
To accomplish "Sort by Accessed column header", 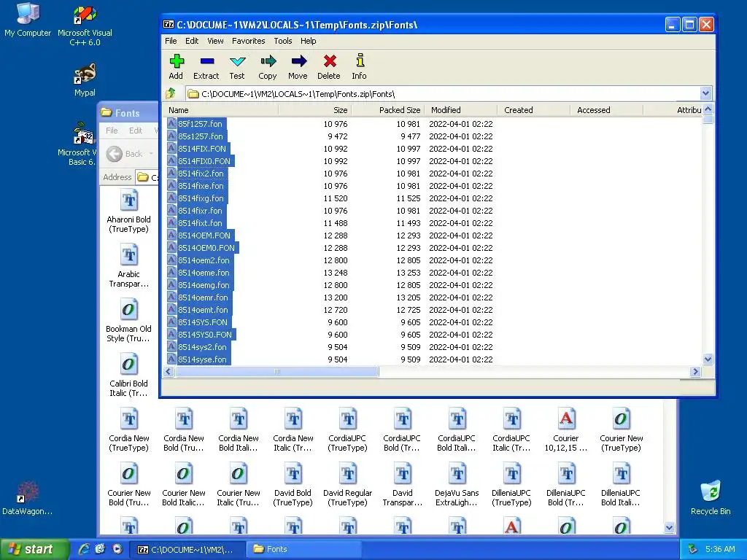I will [606, 110].
